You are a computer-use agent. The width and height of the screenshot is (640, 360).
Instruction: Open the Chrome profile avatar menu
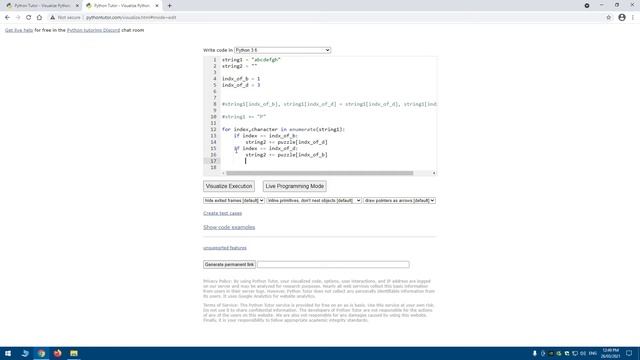click(622, 18)
